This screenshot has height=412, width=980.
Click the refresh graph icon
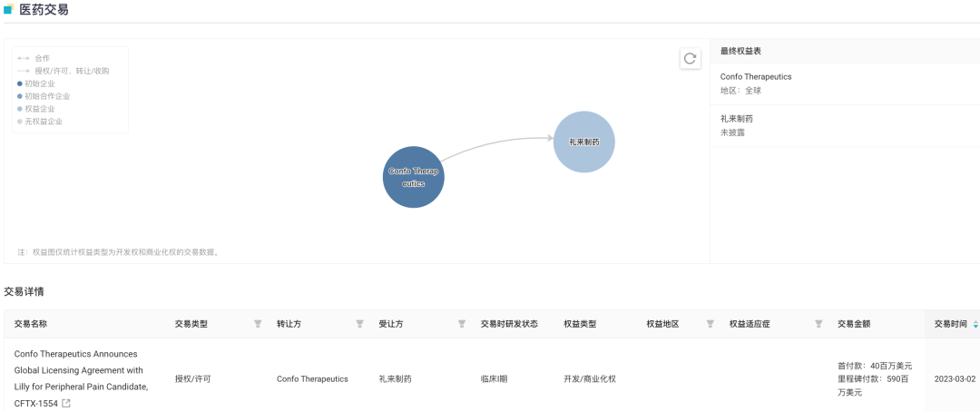click(x=690, y=58)
